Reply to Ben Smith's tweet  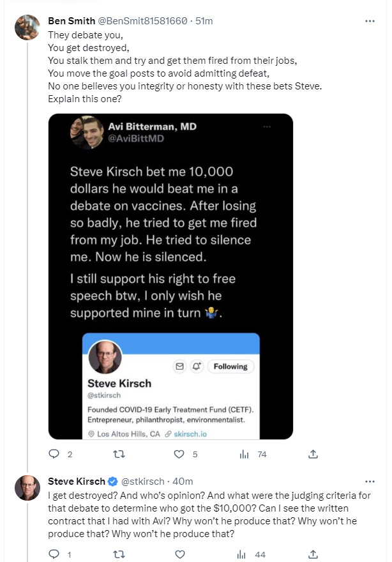pyautogui.click(x=54, y=454)
